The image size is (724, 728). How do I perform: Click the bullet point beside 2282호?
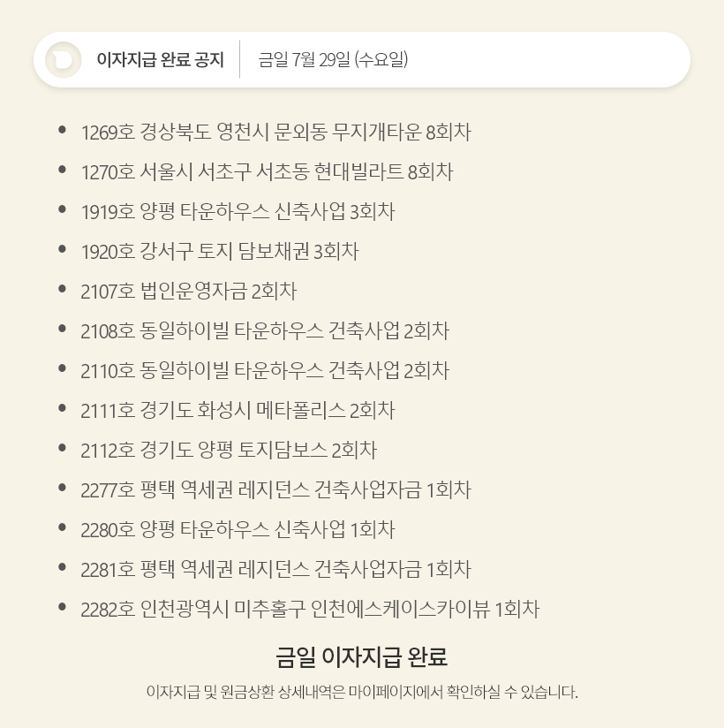tap(62, 608)
